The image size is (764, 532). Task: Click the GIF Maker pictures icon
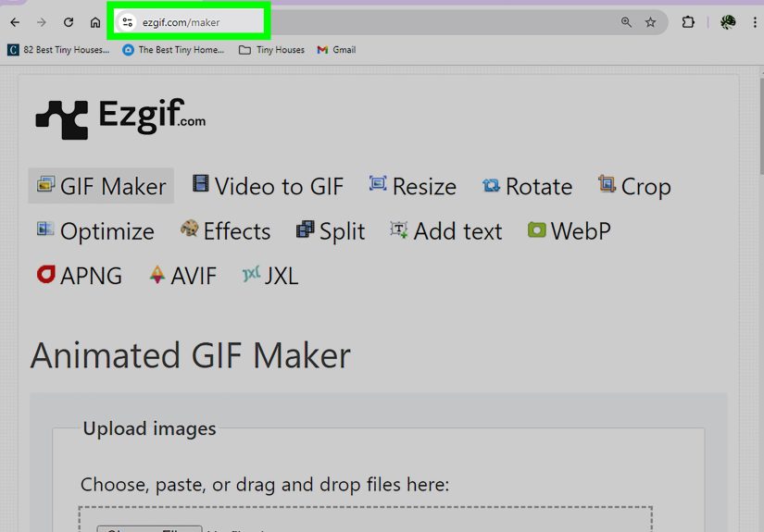coord(45,184)
